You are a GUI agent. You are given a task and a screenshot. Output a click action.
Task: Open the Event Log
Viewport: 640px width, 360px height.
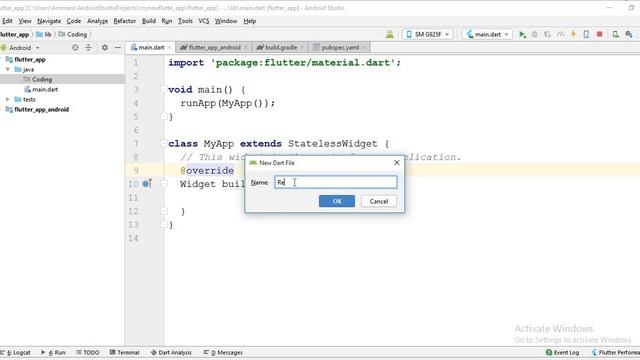pos(562,352)
